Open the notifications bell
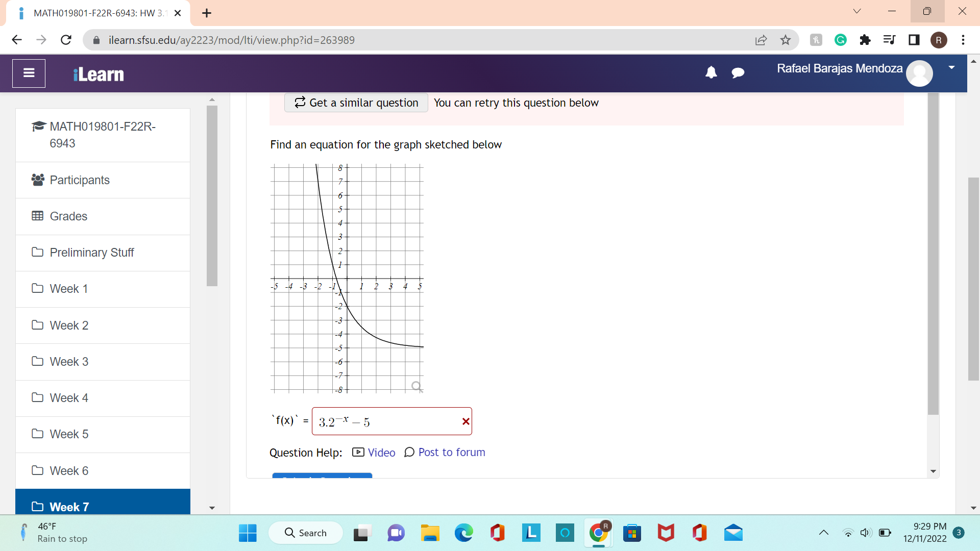 [x=711, y=73]
